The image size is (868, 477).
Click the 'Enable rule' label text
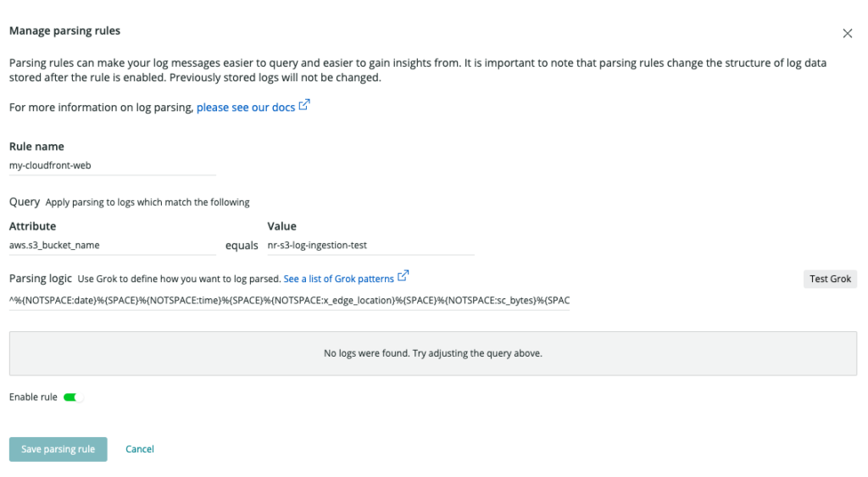tap(33, 397)
